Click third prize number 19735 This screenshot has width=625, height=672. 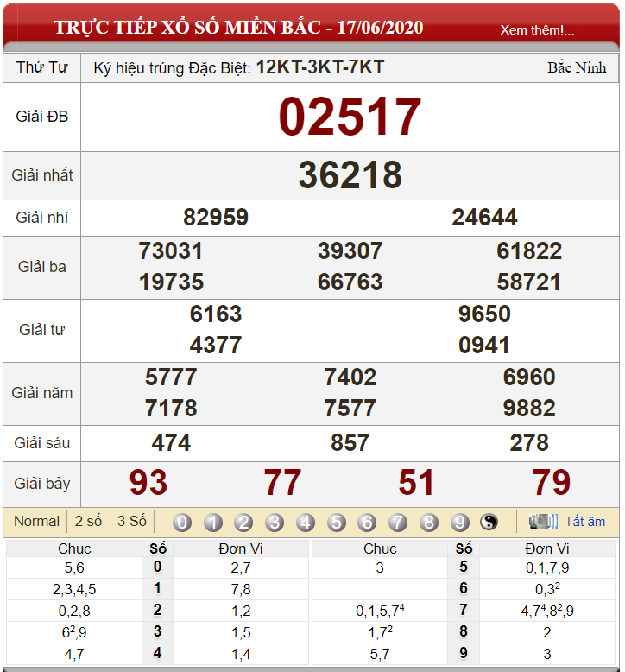pos(171,282)
